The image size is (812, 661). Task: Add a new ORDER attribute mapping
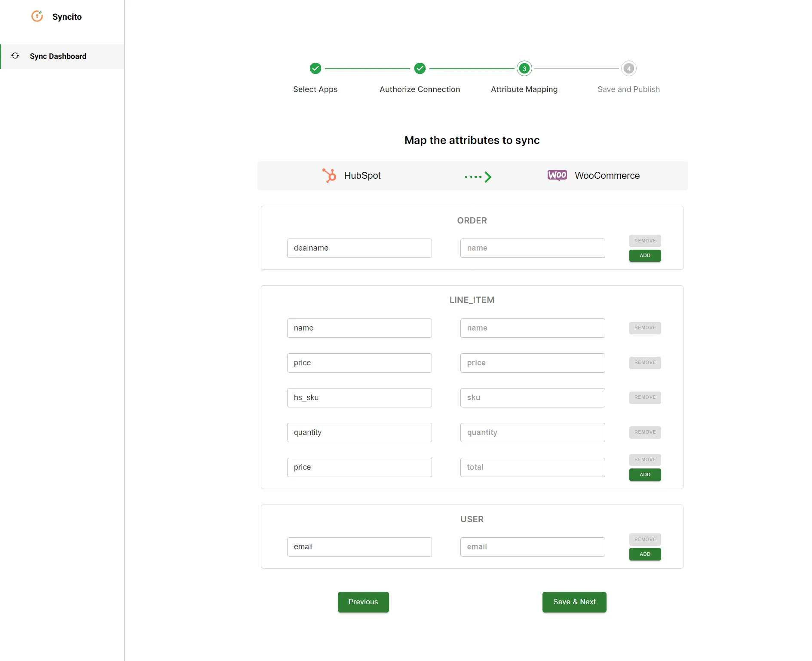point(644,255)
